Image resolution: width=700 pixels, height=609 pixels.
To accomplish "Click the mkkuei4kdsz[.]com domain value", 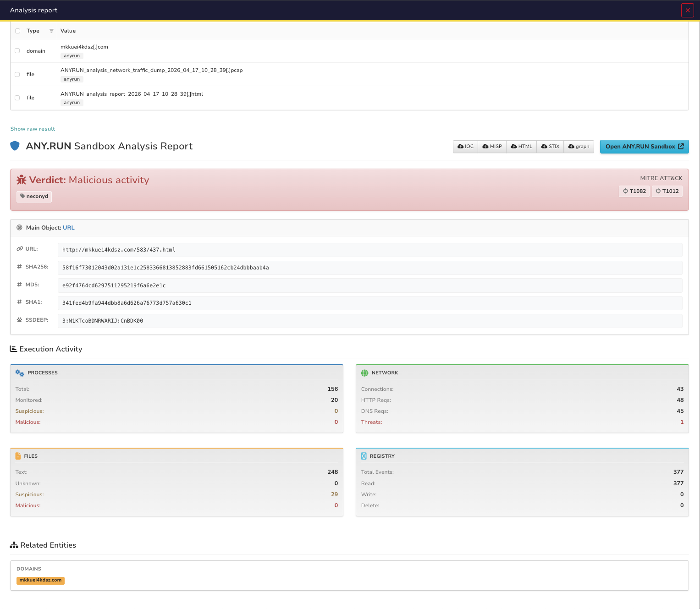I will (84, 47).
